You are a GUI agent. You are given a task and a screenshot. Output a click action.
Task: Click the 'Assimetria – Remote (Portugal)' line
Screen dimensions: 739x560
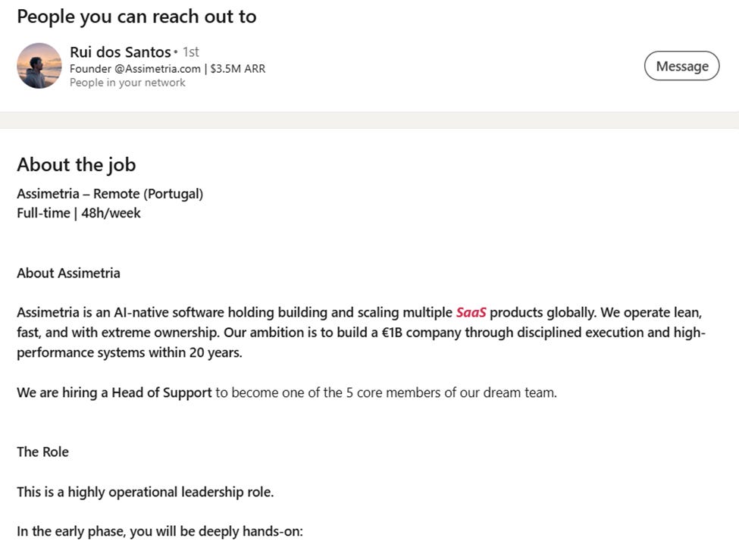tap(110, 194)
